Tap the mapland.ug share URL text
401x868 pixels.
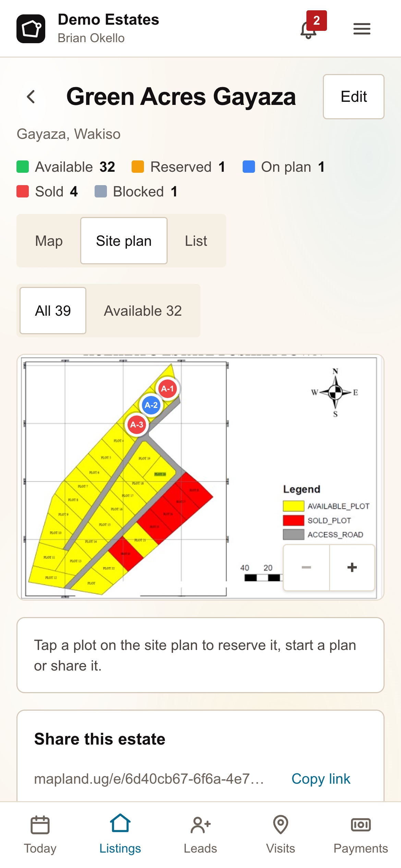point(149,779)
